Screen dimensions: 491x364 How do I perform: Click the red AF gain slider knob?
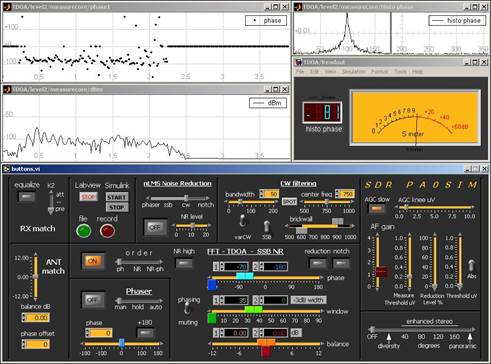point(381,272)
